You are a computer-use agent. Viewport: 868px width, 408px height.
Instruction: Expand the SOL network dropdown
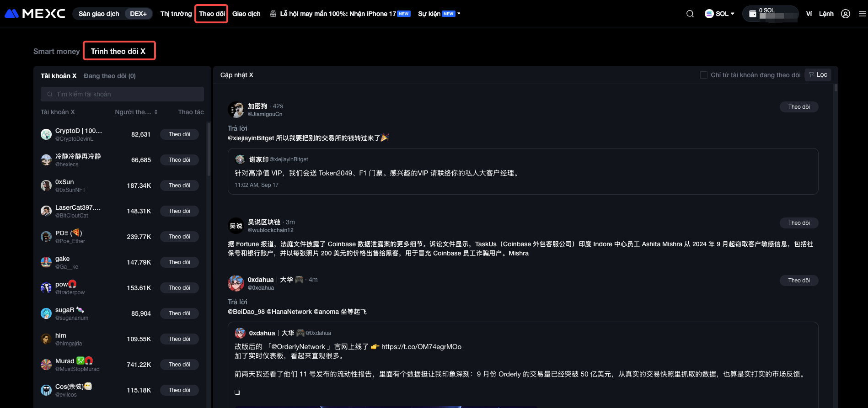720,14
